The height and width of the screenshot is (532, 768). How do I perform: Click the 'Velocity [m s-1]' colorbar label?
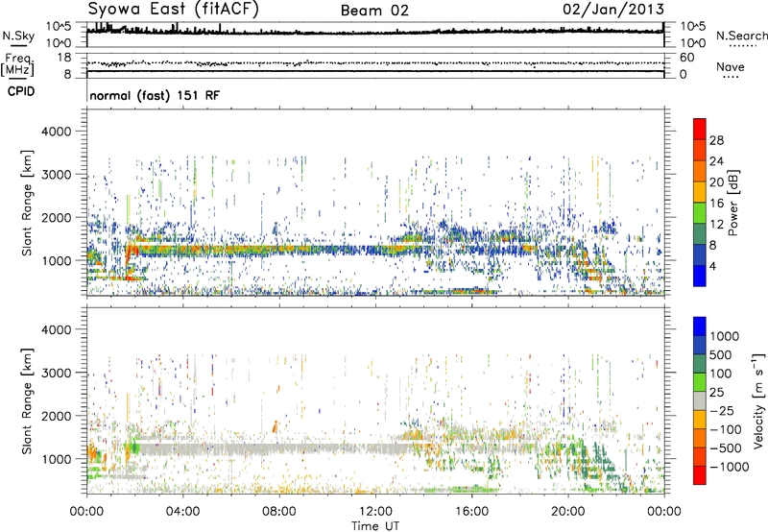758,400
